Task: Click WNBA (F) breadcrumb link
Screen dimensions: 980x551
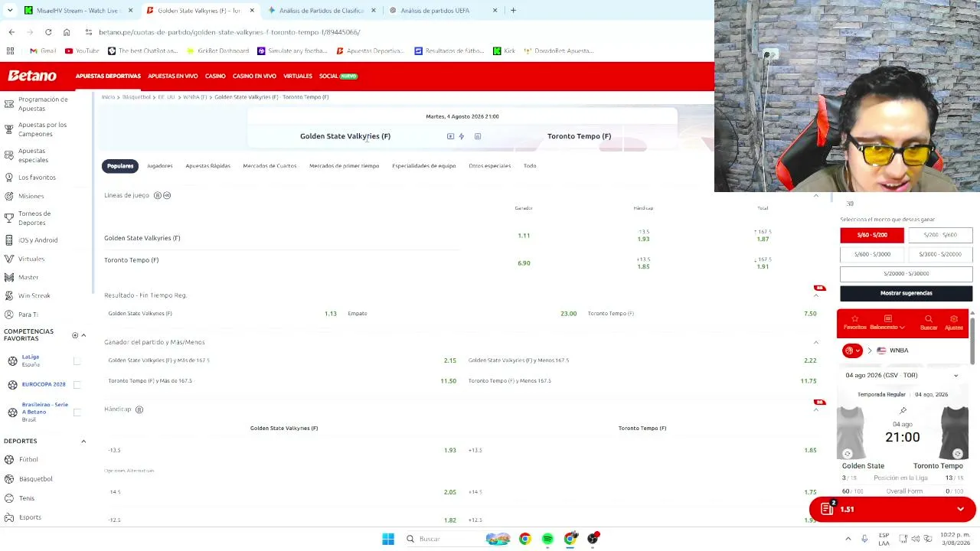Action: point(194,97)
